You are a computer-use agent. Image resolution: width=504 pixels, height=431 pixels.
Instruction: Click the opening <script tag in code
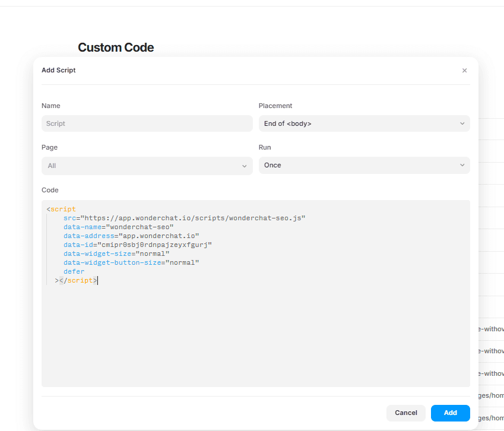pos(62,209)
